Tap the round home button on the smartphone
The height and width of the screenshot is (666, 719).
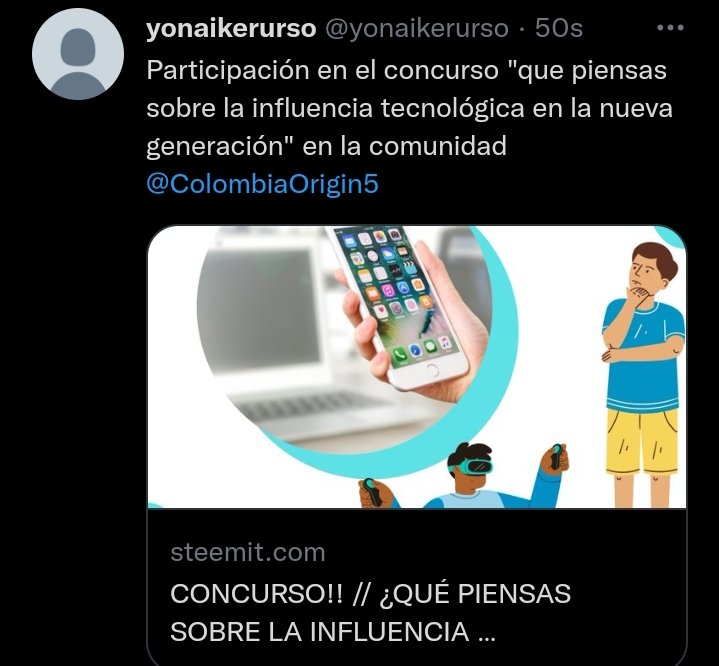pos(432,370)
